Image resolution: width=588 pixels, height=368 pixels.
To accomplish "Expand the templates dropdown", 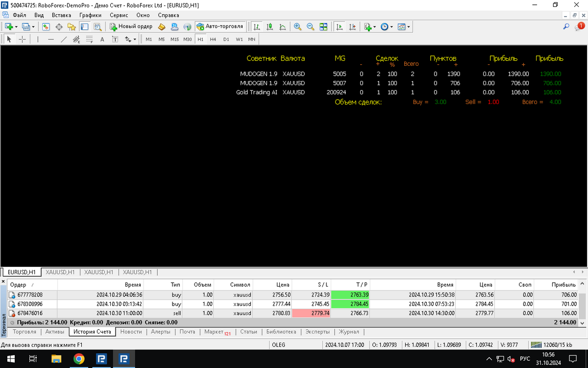I will (x=409, y=26).
